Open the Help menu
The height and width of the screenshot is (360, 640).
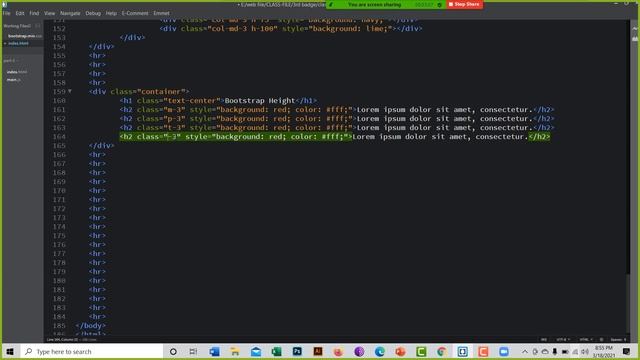(111, 13)
